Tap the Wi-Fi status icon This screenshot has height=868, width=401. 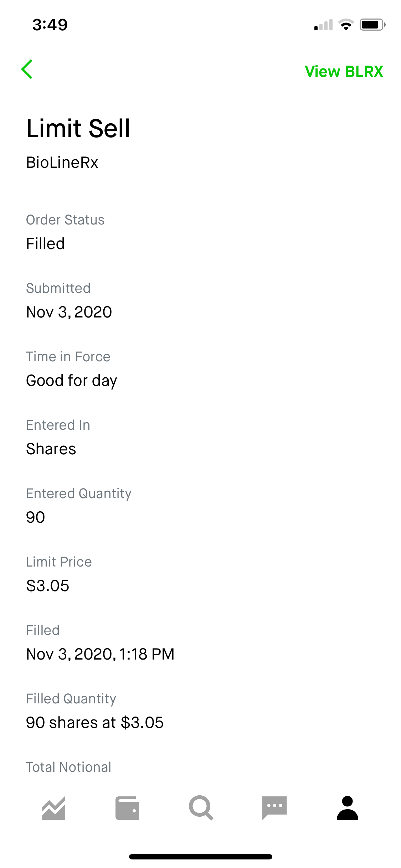(x=346, y=25)
